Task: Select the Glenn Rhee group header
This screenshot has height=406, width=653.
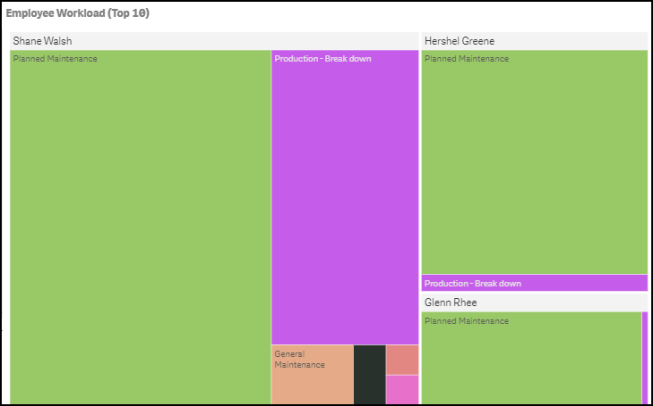Action: point(534,302)
